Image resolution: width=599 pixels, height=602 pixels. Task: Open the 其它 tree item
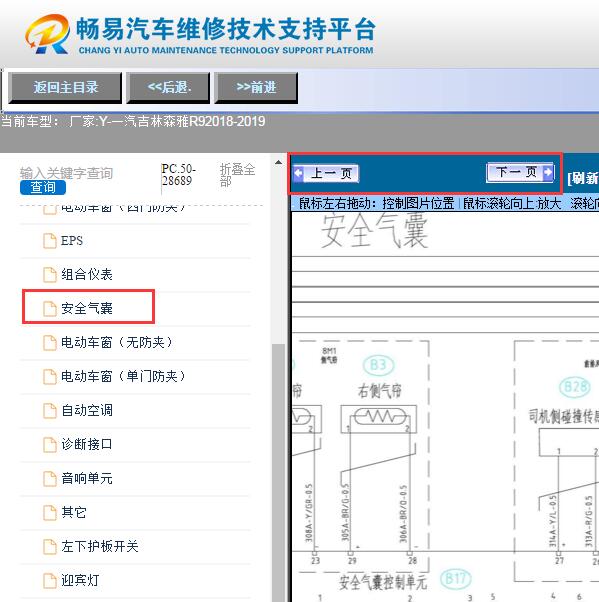coord(74,512)
